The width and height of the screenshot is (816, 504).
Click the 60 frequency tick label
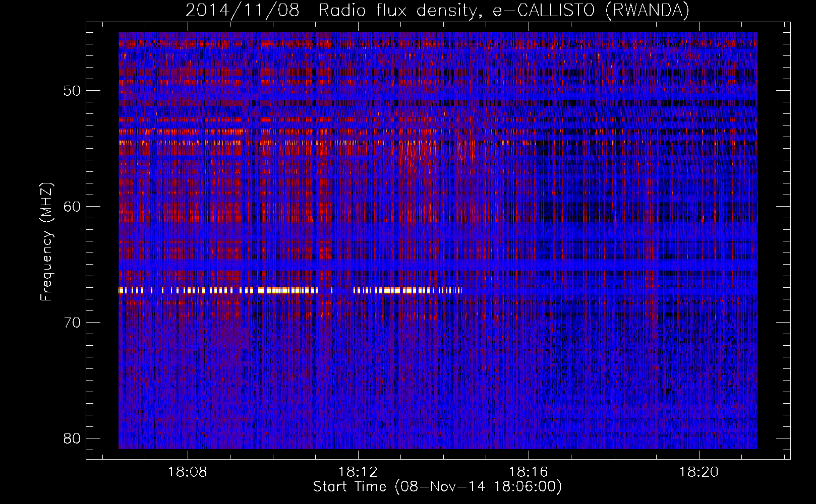[x=72, y=207]
